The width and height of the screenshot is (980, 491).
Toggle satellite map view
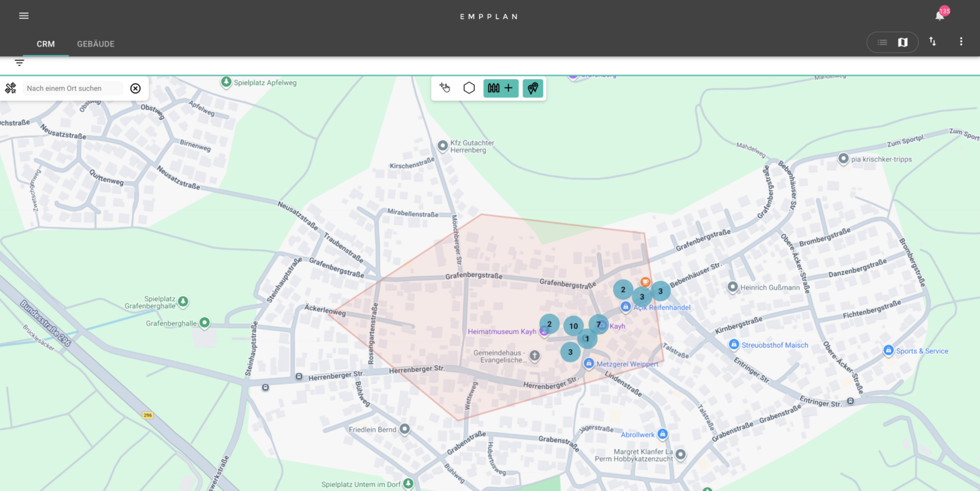point(10,88)
